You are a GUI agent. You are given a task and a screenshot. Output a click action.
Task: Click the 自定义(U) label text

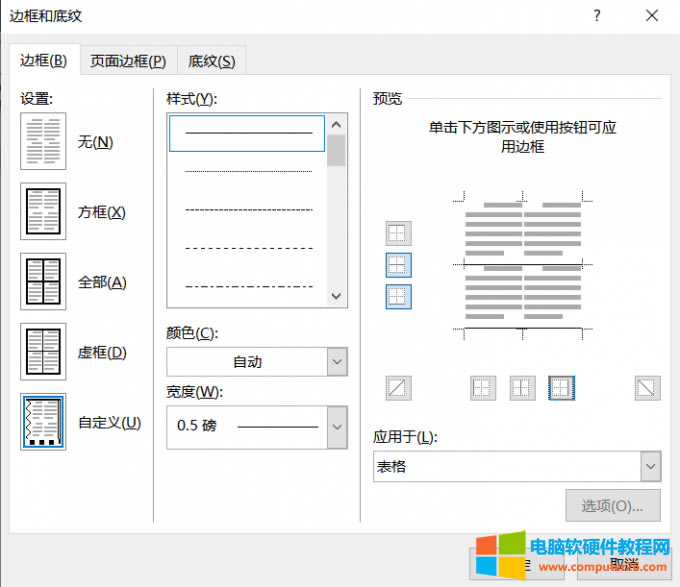tap(109, 423)
